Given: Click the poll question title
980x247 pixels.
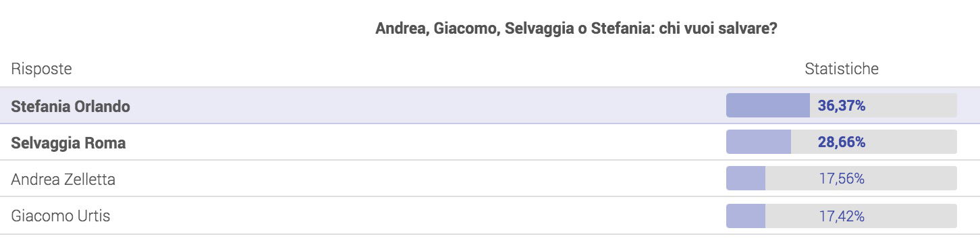Looking at the screenshot, I should point(574,29).
